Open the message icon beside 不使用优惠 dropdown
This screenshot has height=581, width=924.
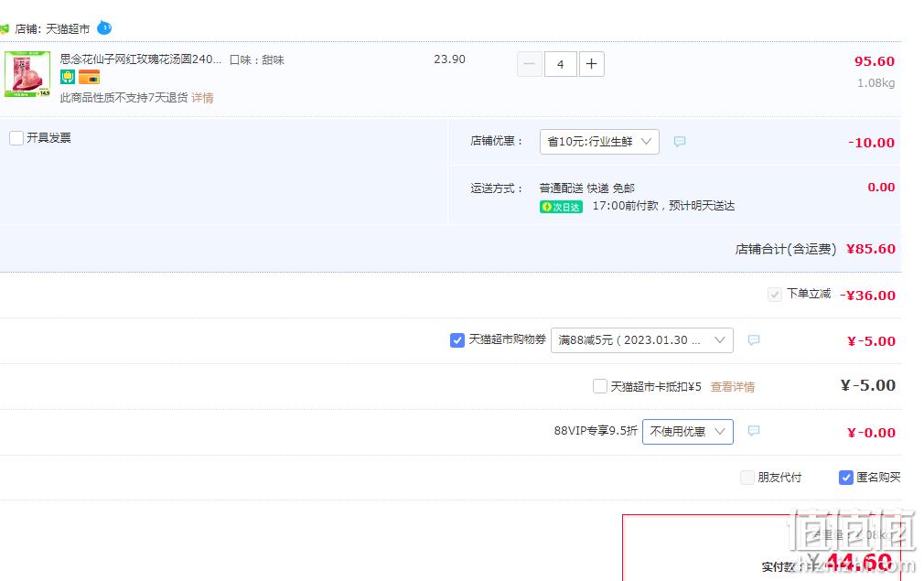click(753, 431)
